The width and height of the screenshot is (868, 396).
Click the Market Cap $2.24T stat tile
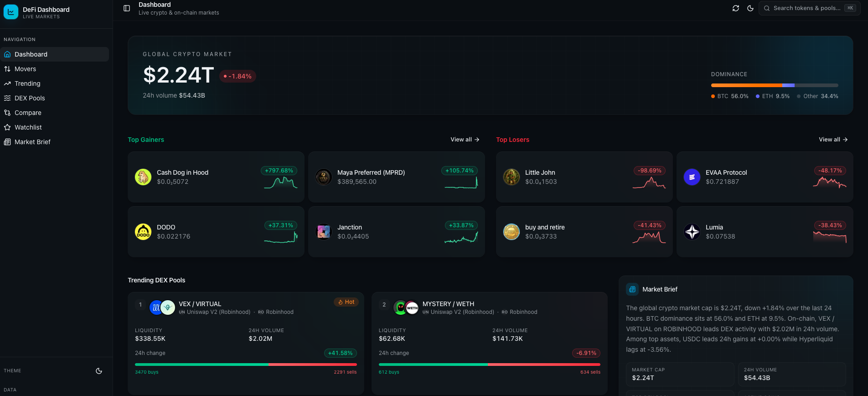coord(680,374)
